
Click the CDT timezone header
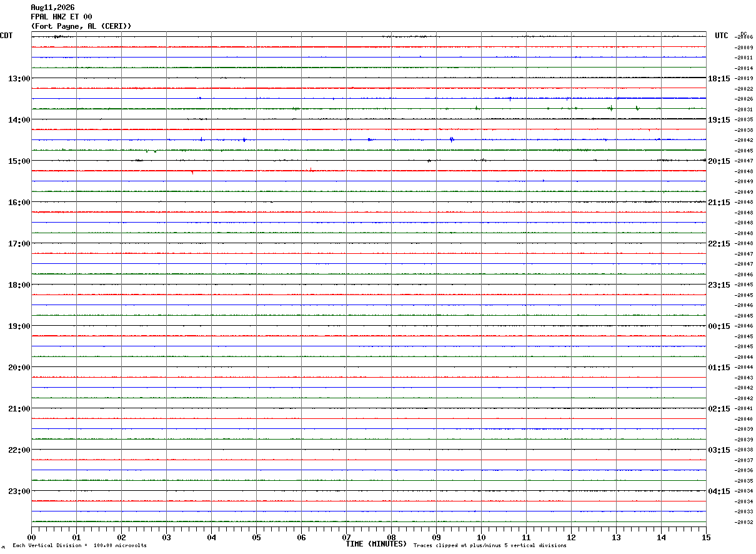tap(6, 36)
